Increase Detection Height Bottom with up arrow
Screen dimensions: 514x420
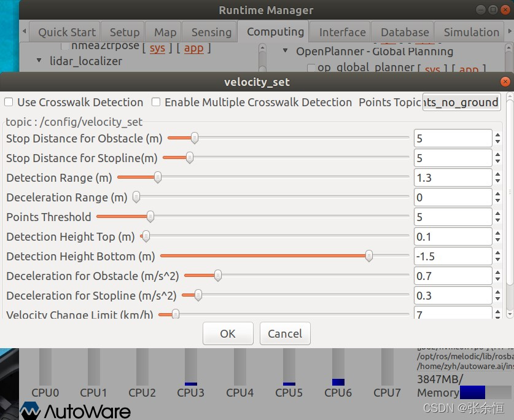click(497, 253)
